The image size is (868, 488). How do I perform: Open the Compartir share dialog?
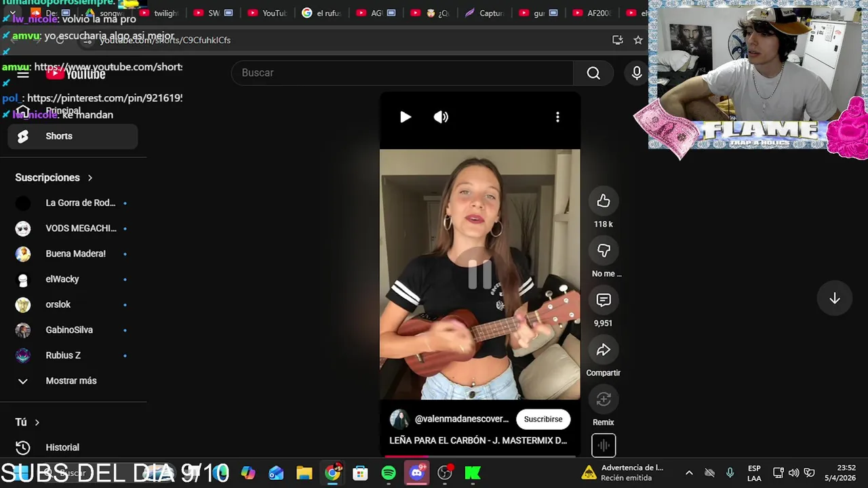point(604,350)
